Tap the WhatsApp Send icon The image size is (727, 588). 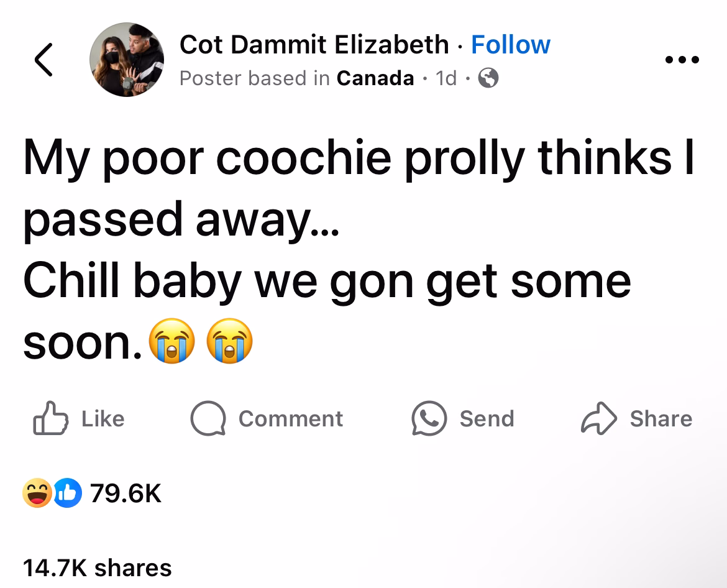click(x=429, y=418)
